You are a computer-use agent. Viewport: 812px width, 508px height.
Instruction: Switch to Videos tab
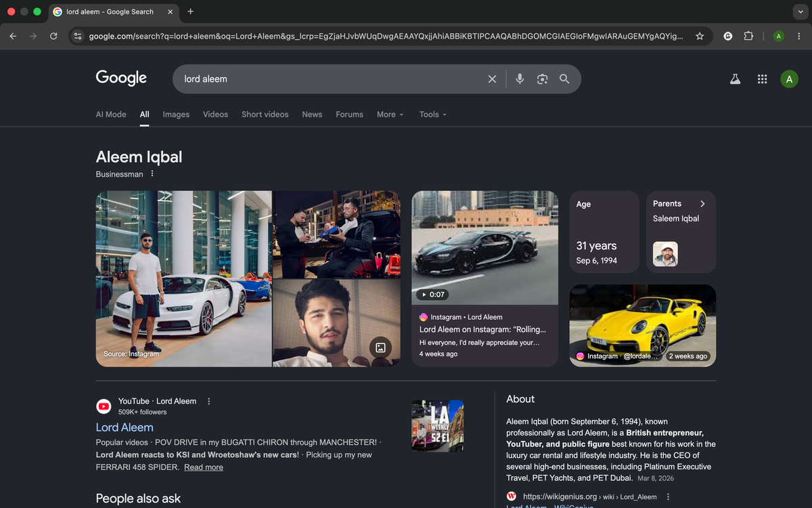coord(216,114)
